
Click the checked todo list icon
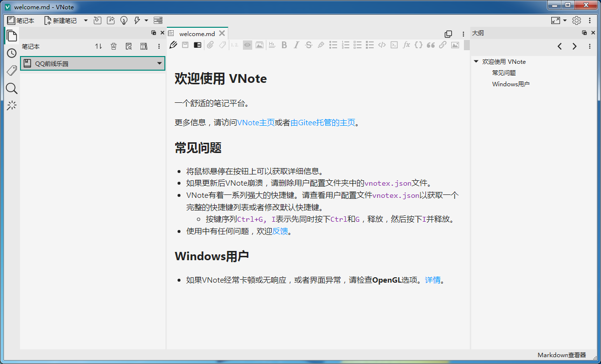point(370,45)
